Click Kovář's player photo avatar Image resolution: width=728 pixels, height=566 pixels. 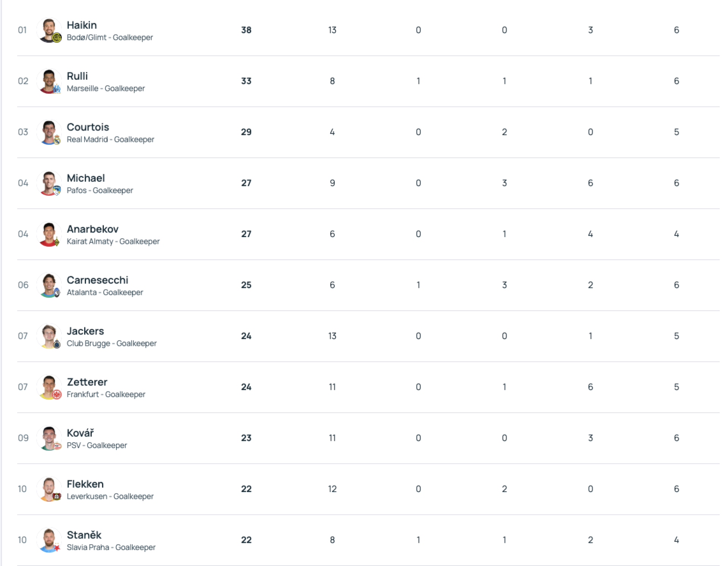49,438
